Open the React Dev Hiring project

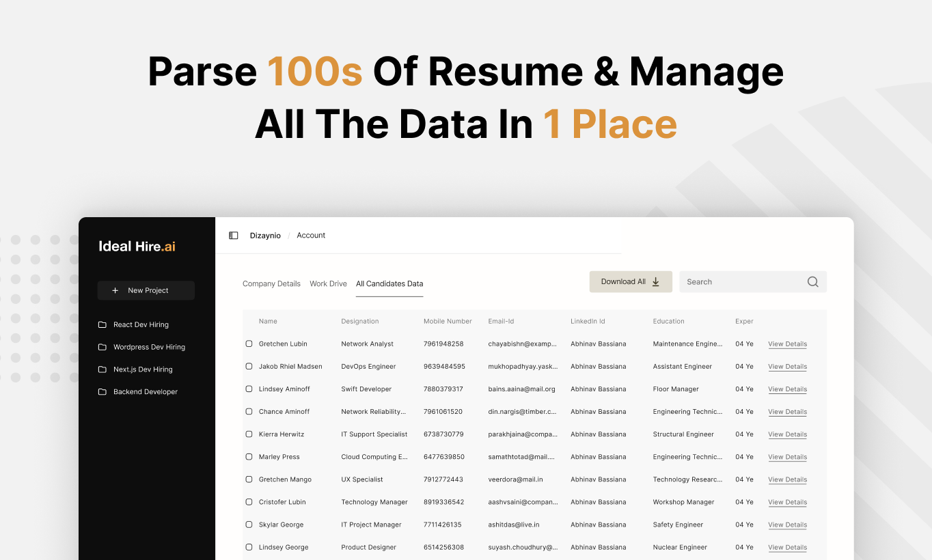click(141, 325)
